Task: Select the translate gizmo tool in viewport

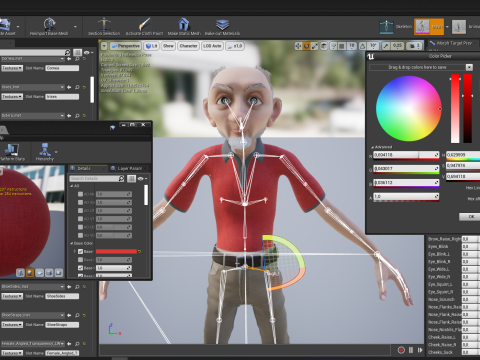Action: click(x=298, y=46)
